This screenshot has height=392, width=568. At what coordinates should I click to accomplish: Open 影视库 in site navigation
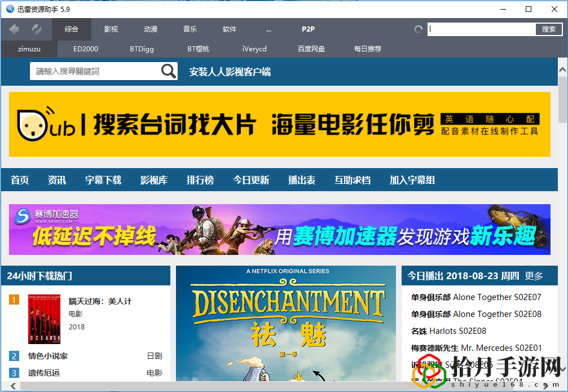click(154, 180)
